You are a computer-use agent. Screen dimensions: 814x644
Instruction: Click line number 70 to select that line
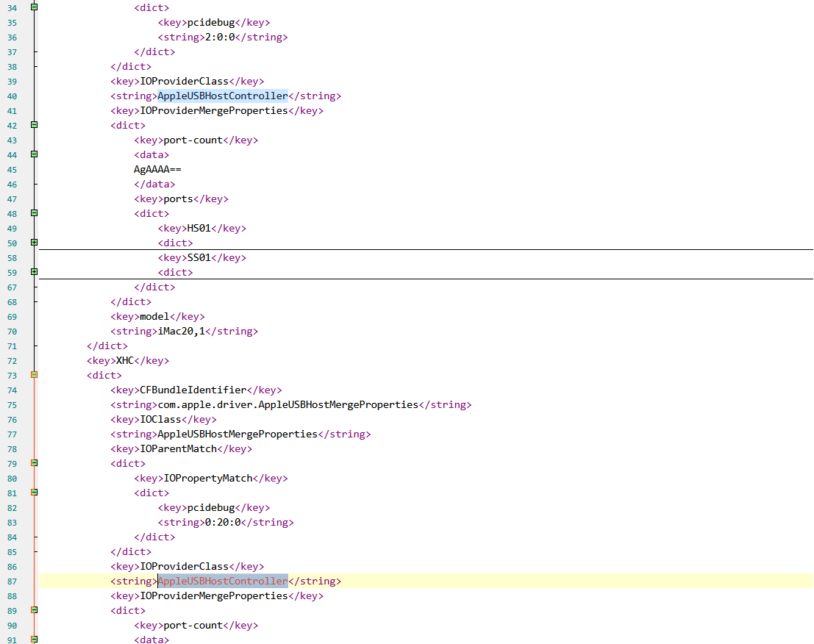(x=13, y=331)
